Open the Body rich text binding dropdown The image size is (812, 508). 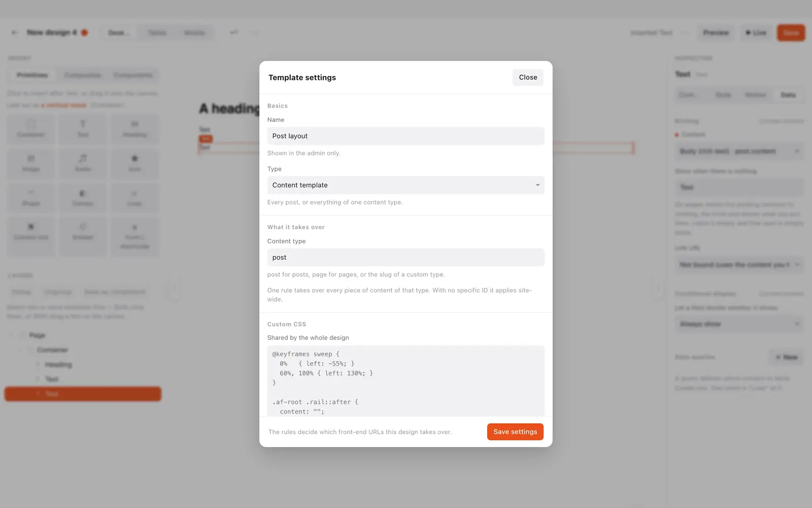pos(739,151)
